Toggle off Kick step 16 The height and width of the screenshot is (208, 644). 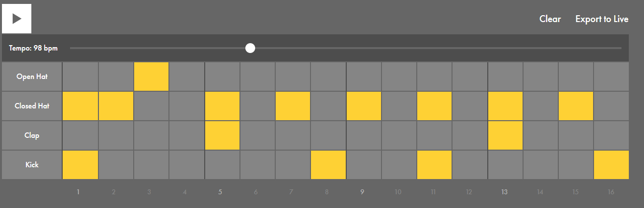(612, 165)
